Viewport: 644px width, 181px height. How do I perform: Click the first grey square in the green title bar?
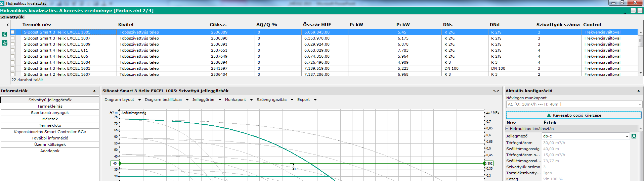pos(633,10)
